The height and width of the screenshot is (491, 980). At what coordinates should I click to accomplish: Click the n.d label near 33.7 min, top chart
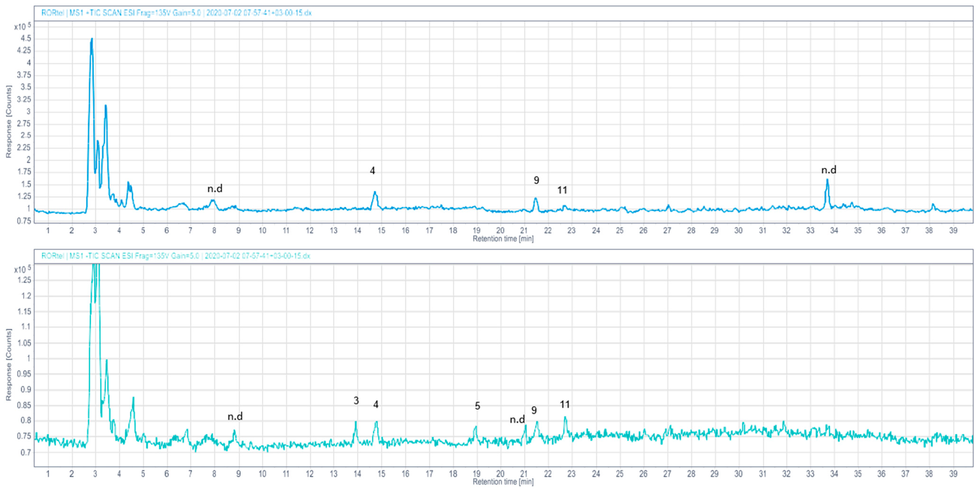click(829, 170)
